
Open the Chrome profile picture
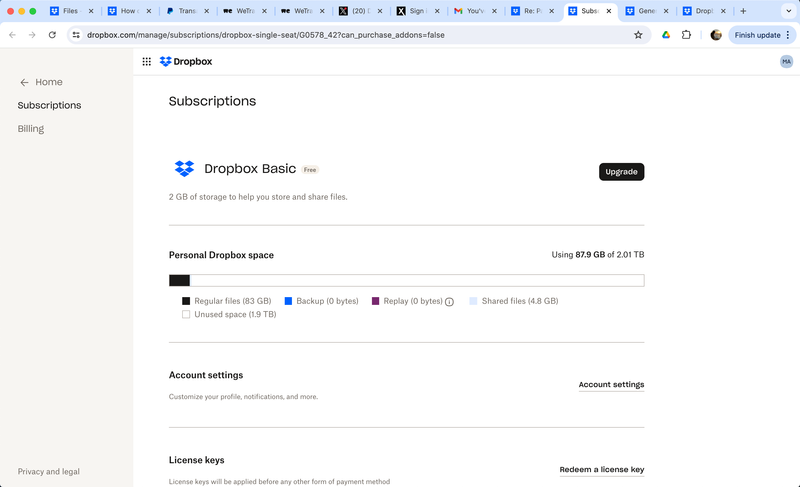716,35
